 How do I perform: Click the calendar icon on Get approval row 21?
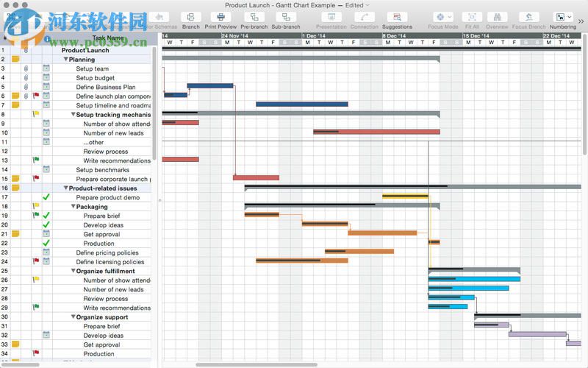46,234
